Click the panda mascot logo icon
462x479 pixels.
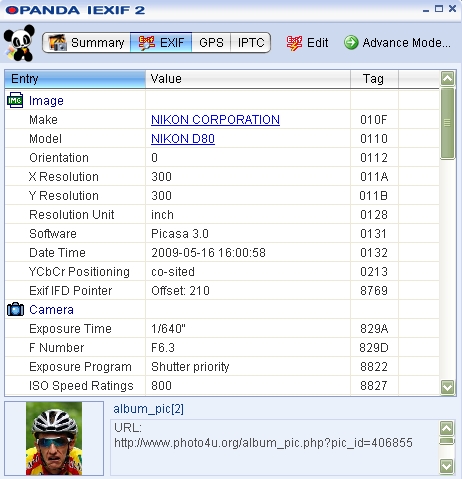click(x=19, y=43)
